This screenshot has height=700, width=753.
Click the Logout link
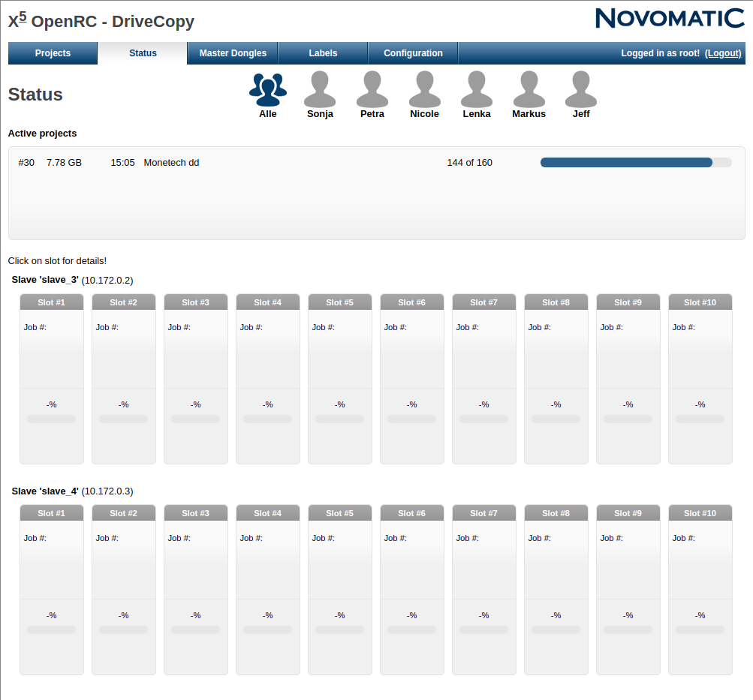coord(723,53)
